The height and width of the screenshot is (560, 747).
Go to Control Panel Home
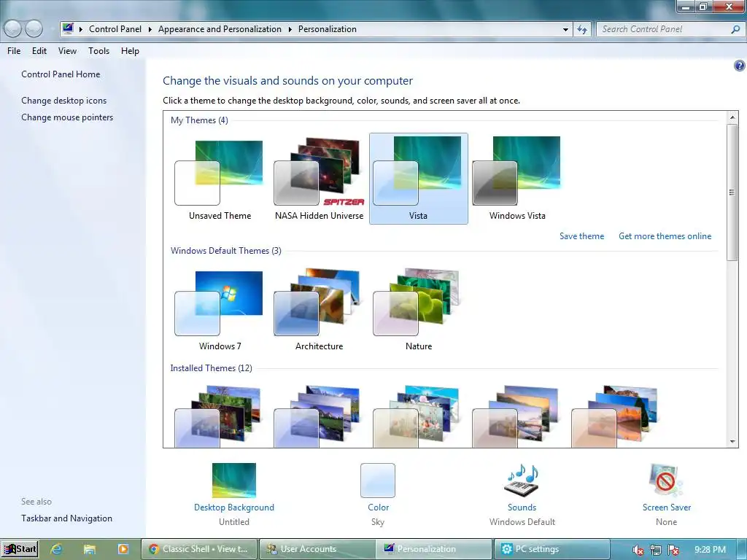click(x=61, y=74)
